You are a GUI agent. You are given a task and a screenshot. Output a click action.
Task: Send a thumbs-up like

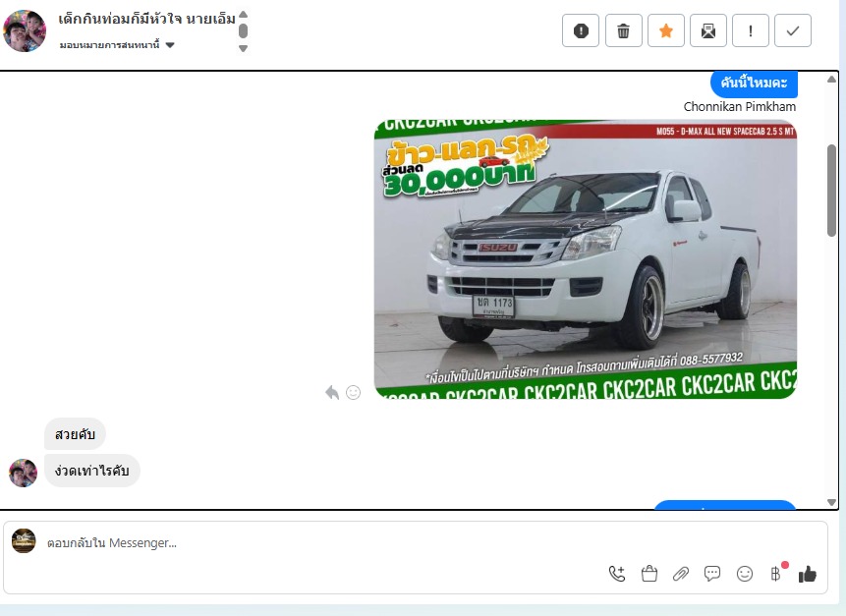[807, 574]
